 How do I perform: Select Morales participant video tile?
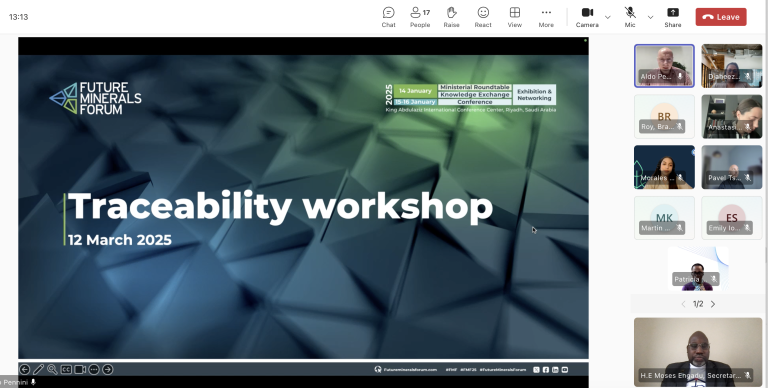tap(664, 167)
